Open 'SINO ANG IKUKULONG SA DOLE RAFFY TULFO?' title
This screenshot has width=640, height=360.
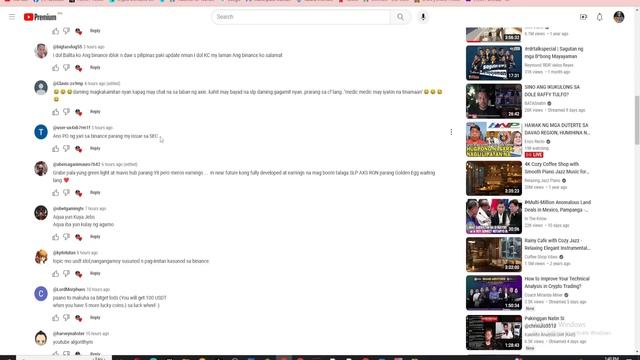point(552,91)
